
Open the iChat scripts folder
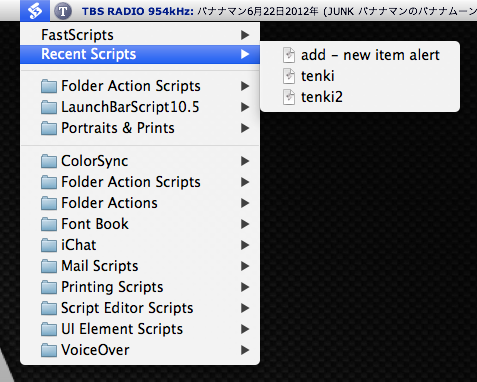coord(140,245)
